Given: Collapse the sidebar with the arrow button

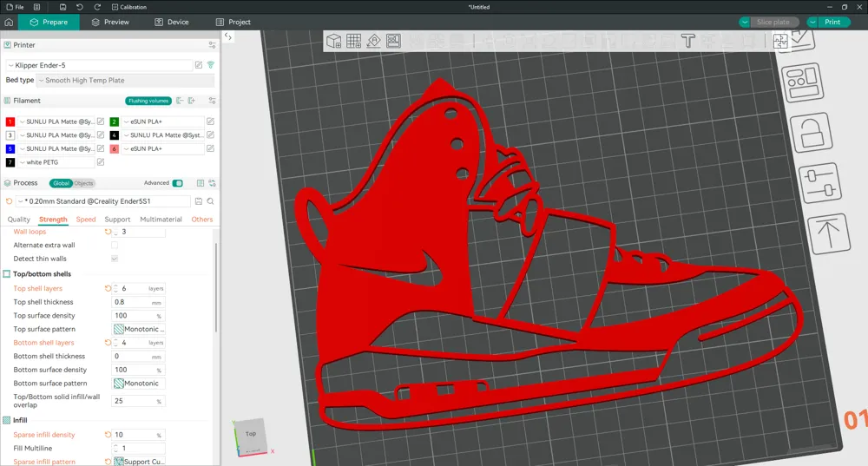Looking at the screenshot, I should [x=228, y=36].
